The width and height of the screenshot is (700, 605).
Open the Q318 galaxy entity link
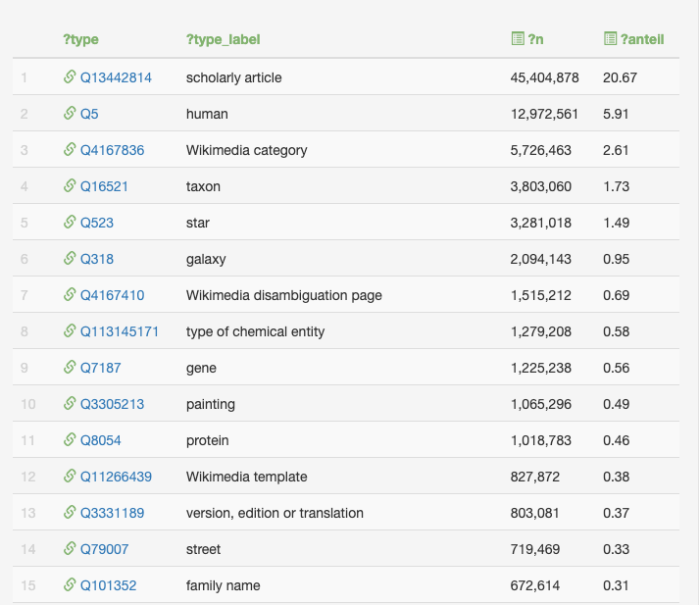(96, 259)
